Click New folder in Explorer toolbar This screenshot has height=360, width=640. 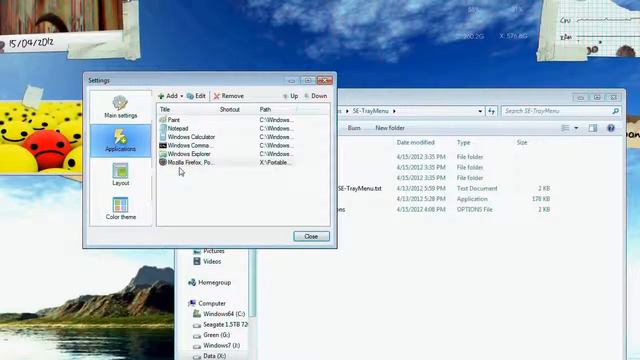click(390, 128)
